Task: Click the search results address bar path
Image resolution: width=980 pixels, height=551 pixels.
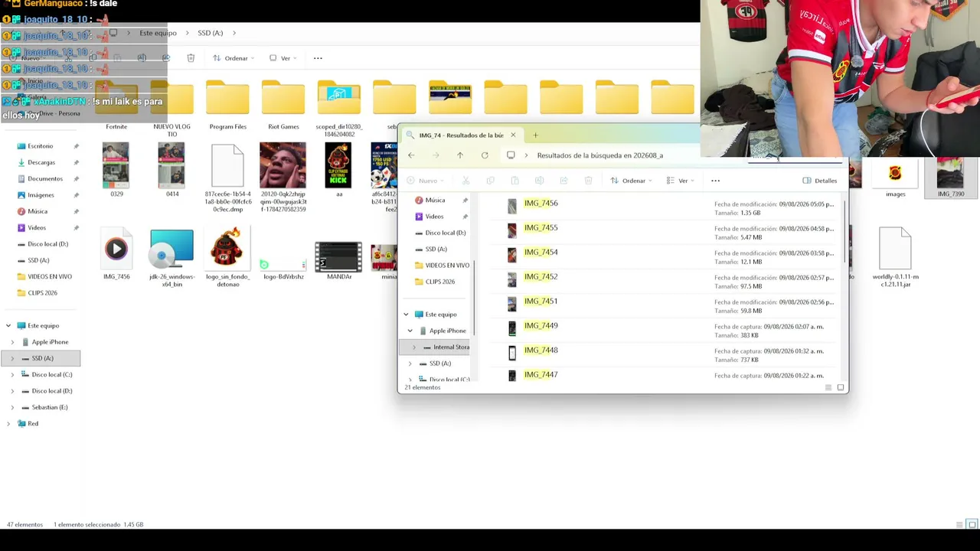Action: (600, 155)
